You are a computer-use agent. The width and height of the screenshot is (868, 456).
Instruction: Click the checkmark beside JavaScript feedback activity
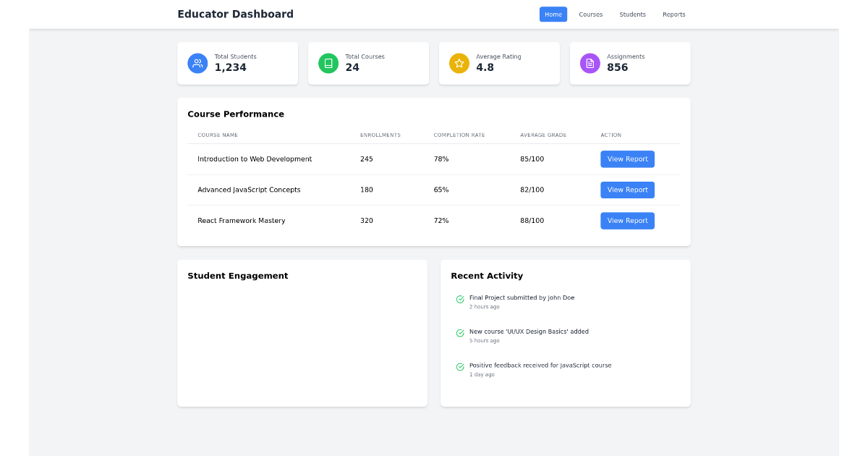[459, 367]
